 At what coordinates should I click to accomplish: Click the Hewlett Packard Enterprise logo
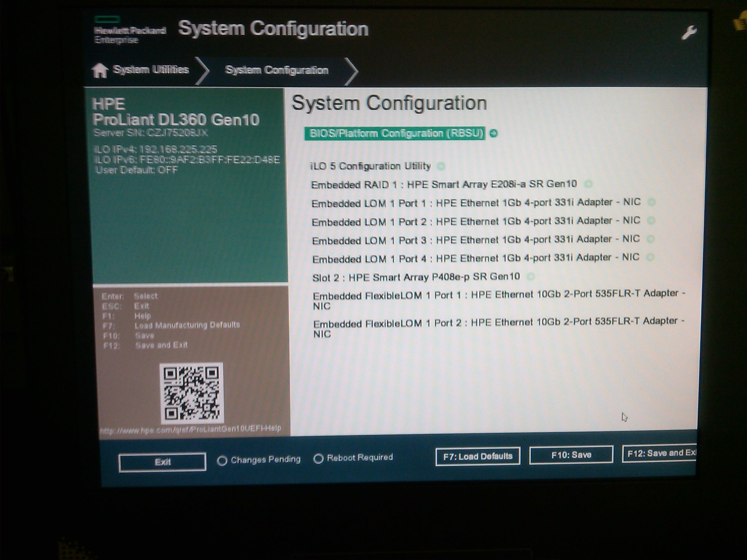point(130,30)
